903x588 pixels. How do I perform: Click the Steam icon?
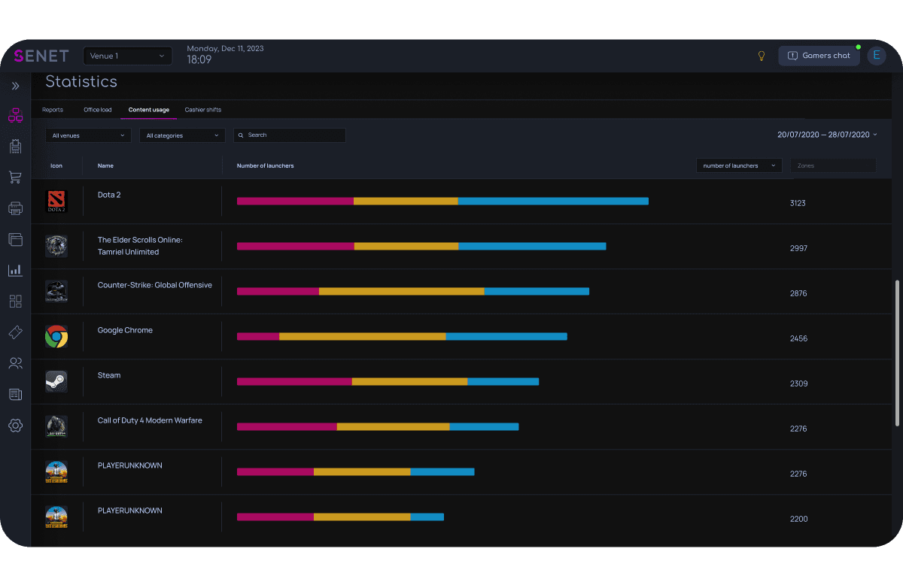point(56,381)
